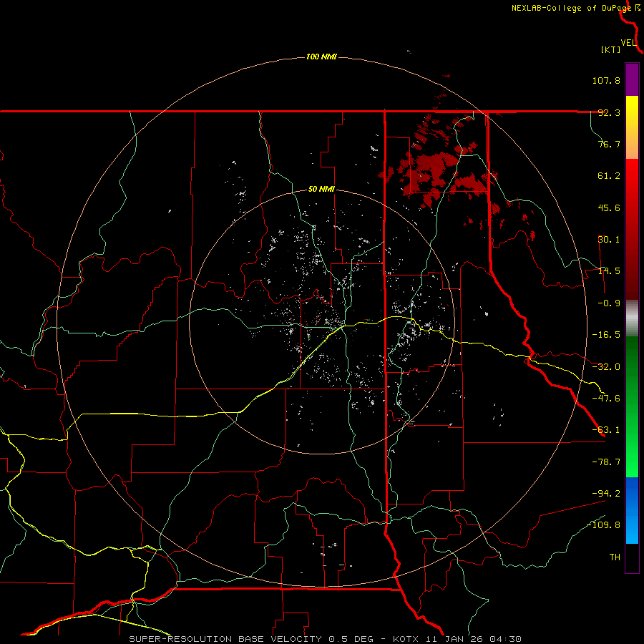Click the -16.5 scale value

click(x=606, y=335)
